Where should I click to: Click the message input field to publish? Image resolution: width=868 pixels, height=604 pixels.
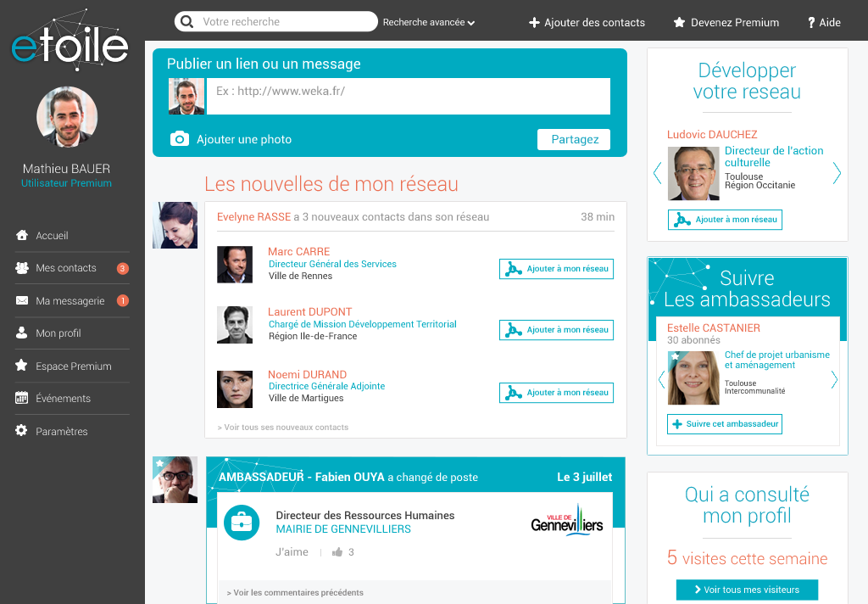click(x=408, y=96)
